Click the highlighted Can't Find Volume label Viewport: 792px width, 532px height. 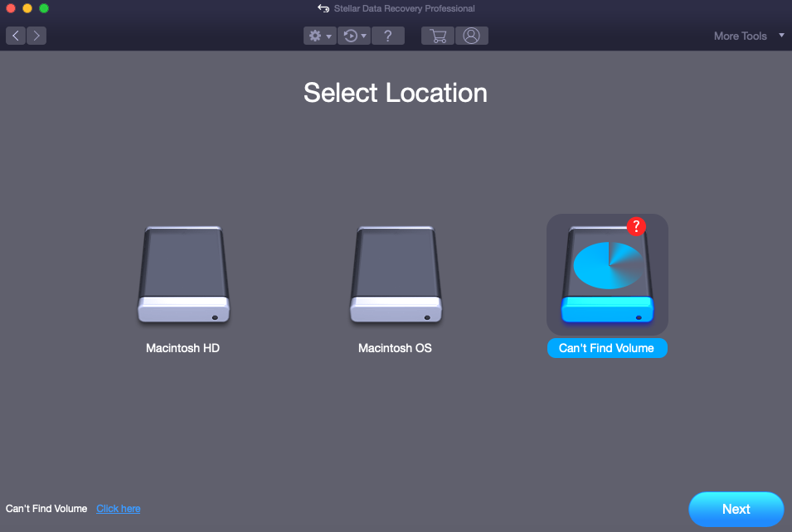(607, 348)
